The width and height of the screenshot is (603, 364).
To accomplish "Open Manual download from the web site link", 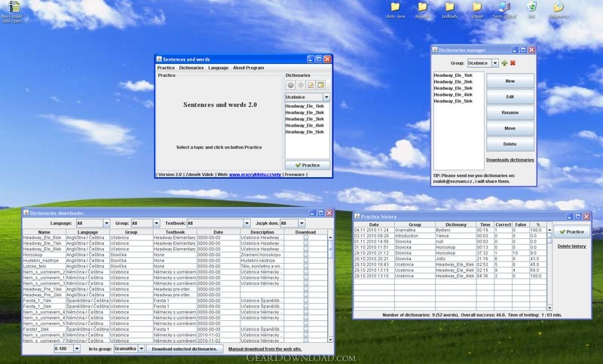I will click(x=265, y=349).
